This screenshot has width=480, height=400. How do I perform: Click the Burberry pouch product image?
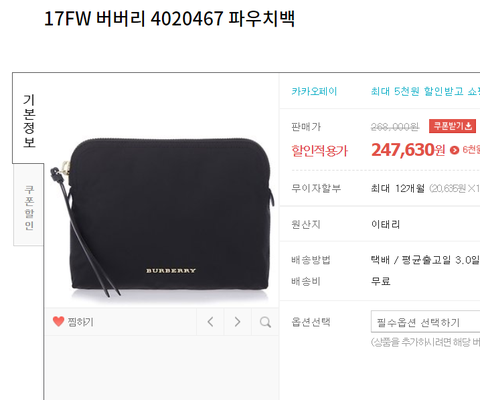(162, 217)
